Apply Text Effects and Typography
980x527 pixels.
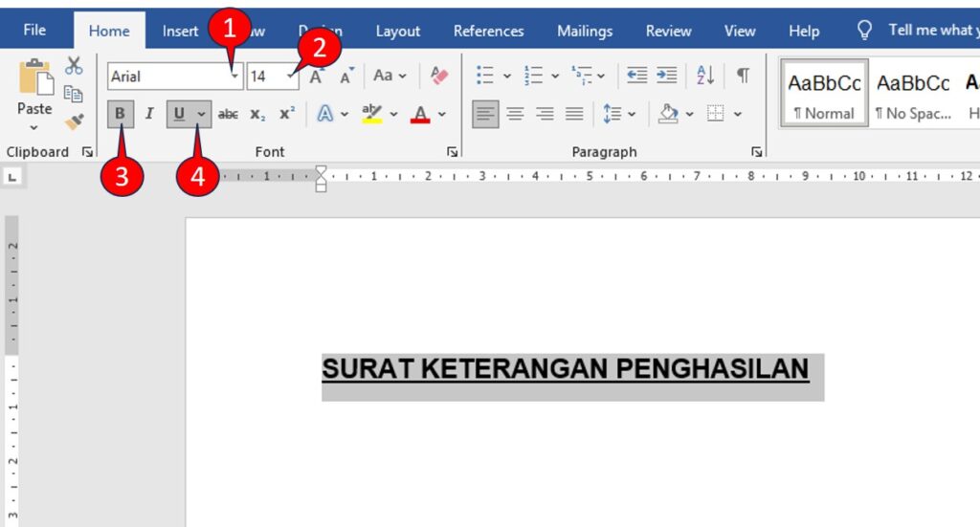tap(325, 114)
